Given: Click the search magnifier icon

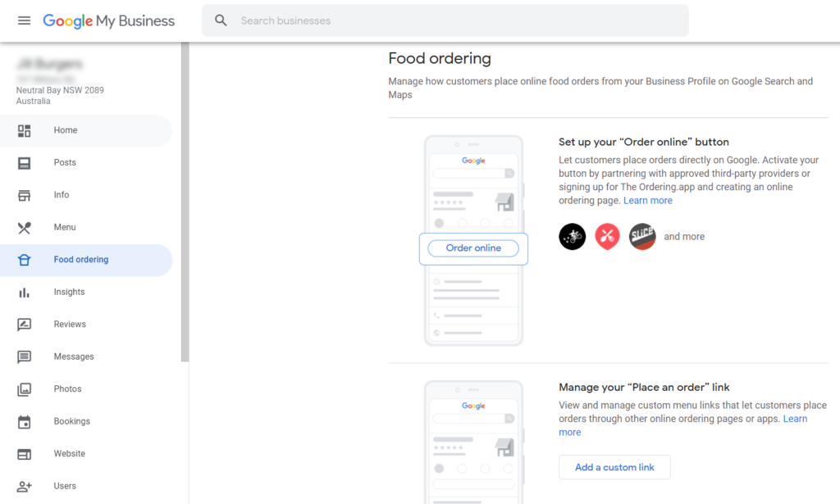Looking at the screenshot, I should (221, 20).
